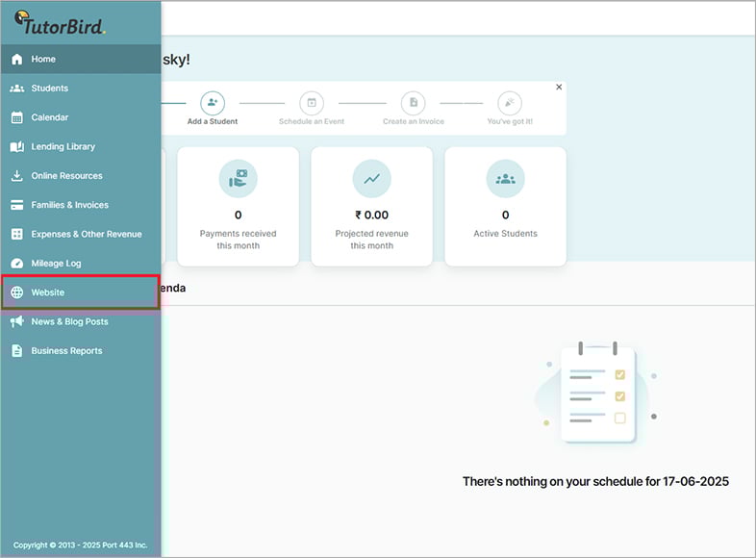Image resolution: width=756 pixels, height=558 pixels.
Task: Click the Business Reports document icon
Action: [17, 350]
